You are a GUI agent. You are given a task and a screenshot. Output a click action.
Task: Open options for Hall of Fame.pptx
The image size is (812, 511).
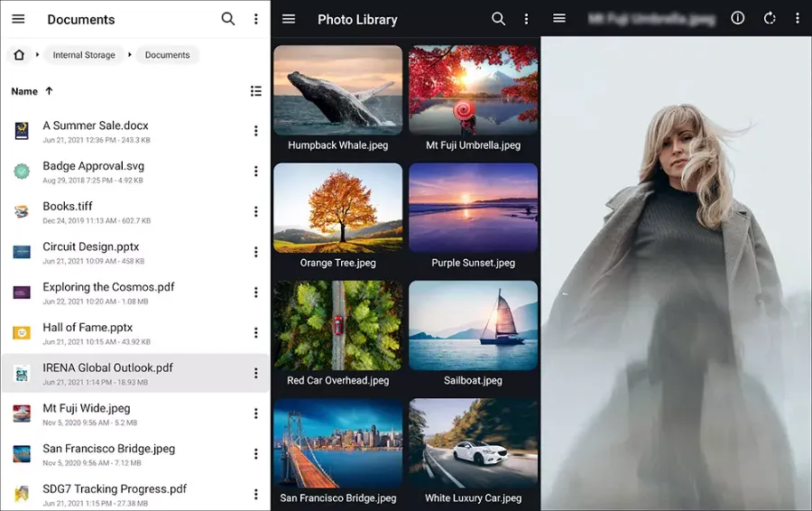point(256,333)
